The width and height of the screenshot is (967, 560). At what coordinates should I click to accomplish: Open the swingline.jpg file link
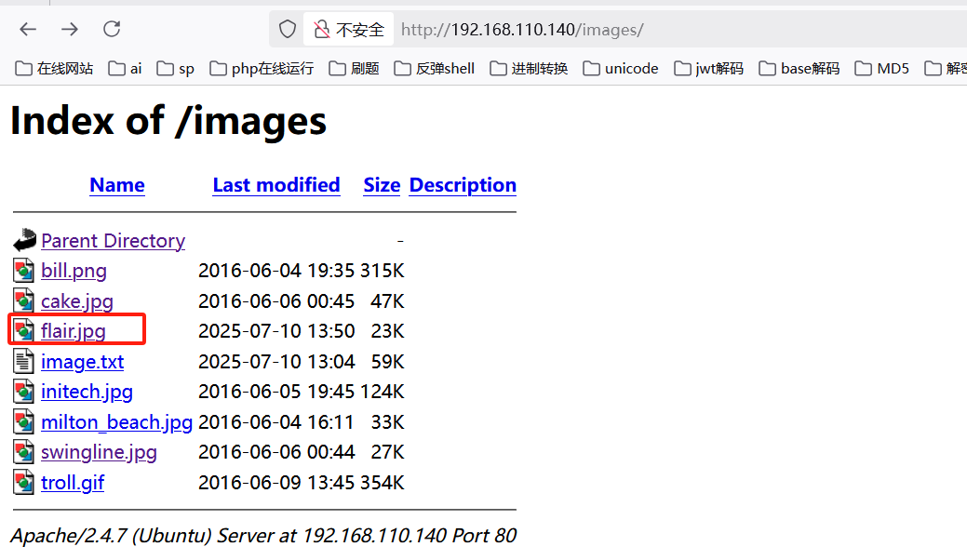[x=99, y=452]
